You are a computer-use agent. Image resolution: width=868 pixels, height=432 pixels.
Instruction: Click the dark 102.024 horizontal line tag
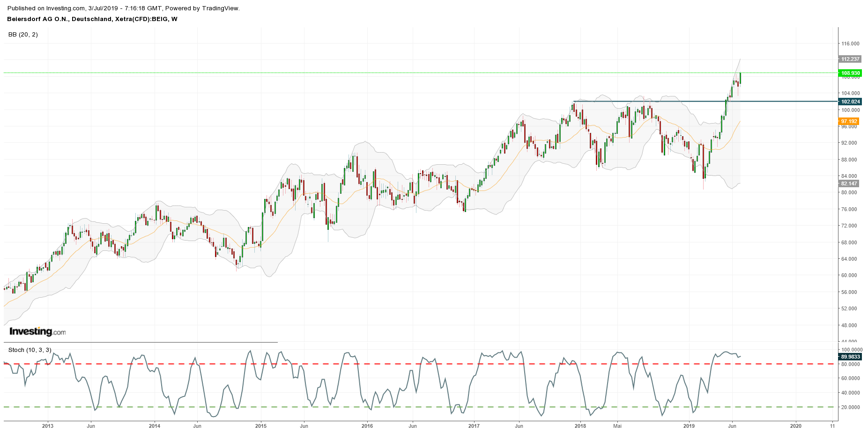coord(850,102)
